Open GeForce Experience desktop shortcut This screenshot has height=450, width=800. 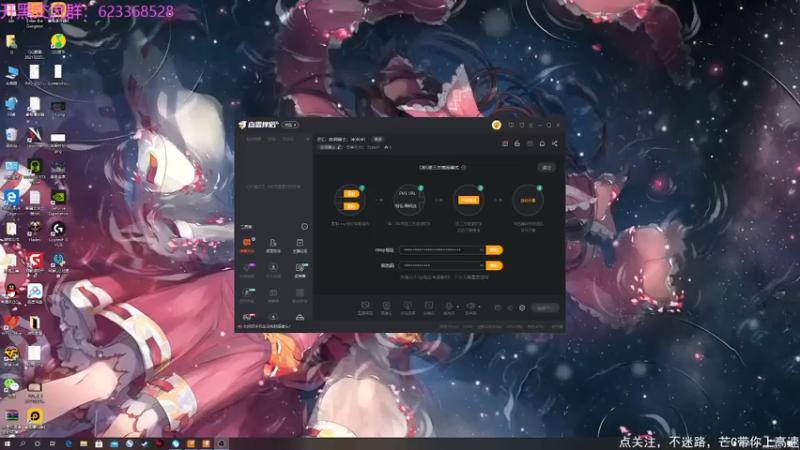[58, 203]
